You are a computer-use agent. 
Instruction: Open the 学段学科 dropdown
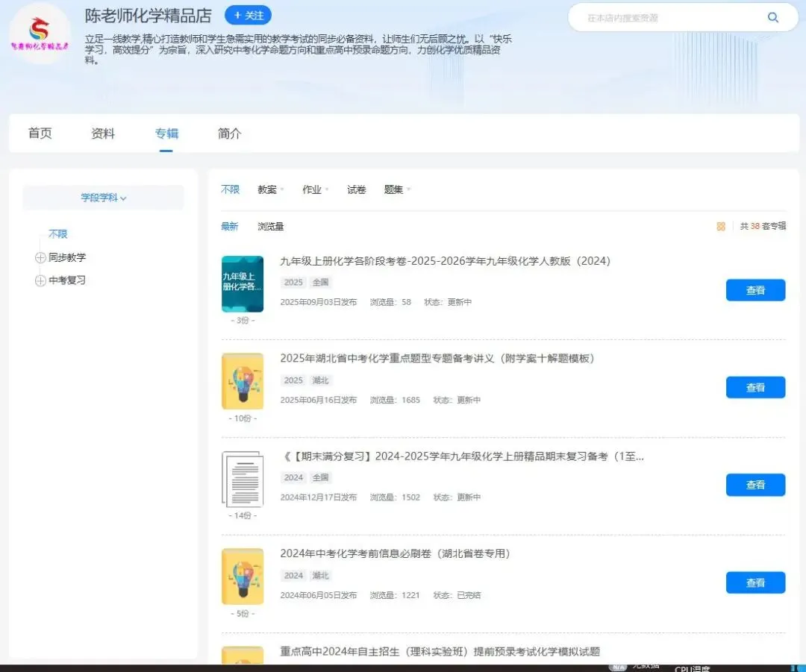(x=102, y=197)
